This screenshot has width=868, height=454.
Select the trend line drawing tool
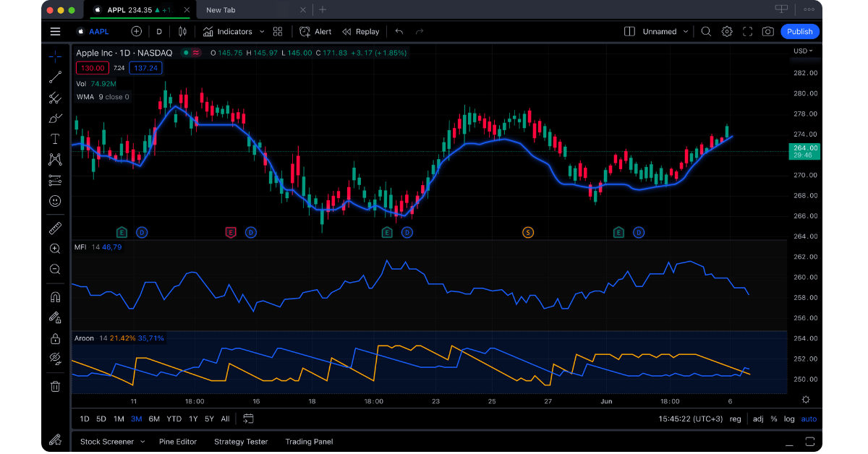click(x=55, y=77)
